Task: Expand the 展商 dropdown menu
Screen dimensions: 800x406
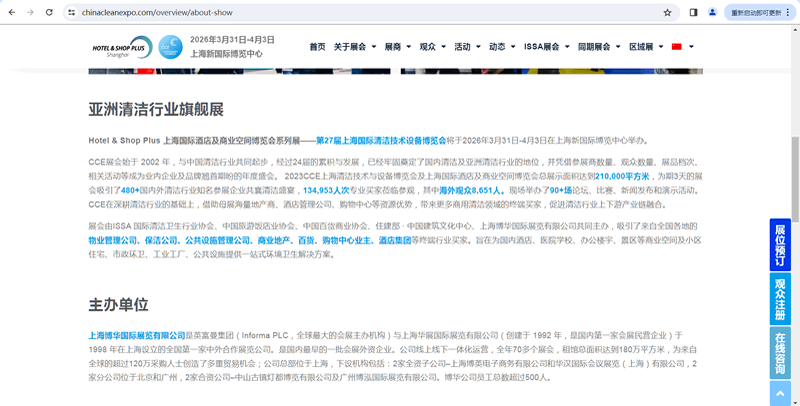Action: tap(397, 47)
